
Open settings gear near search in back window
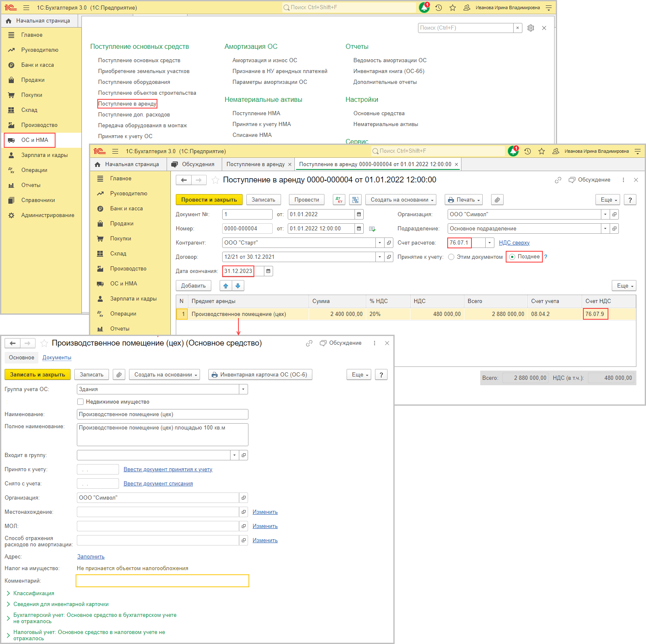coord(531,28)
